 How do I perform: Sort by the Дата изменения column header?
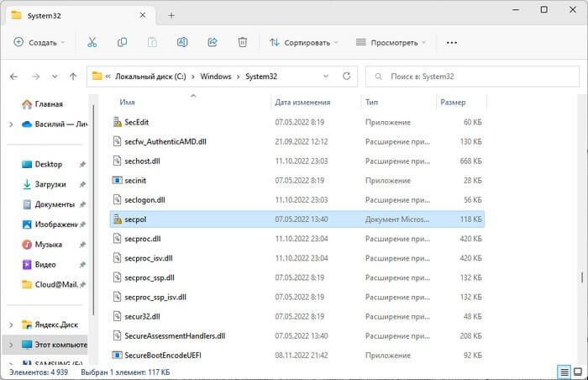coord(302,102)
